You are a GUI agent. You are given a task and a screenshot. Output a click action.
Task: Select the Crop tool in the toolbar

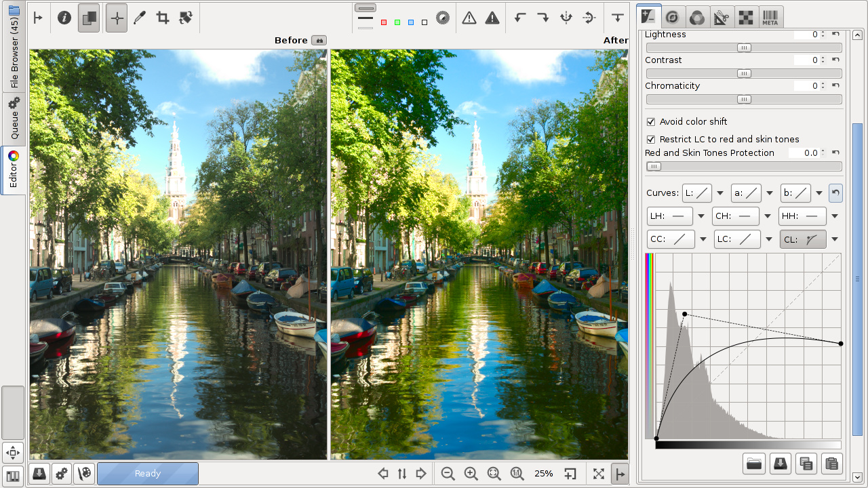163,18
